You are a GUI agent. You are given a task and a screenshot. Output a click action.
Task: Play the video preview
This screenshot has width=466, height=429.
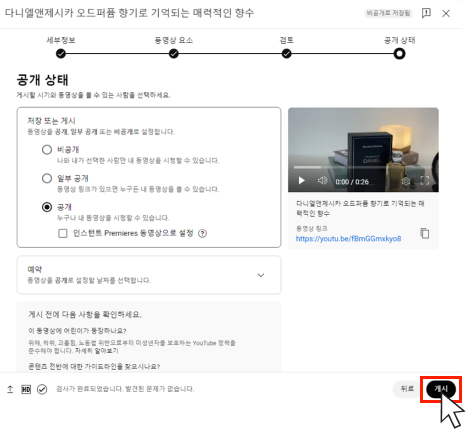pos(302,181)
